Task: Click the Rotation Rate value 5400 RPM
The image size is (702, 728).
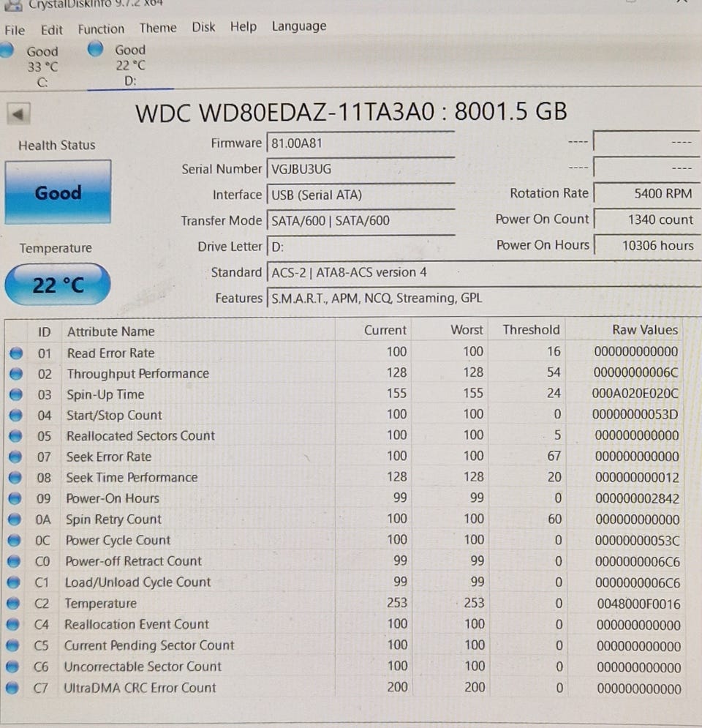Action: pos(646,193)
